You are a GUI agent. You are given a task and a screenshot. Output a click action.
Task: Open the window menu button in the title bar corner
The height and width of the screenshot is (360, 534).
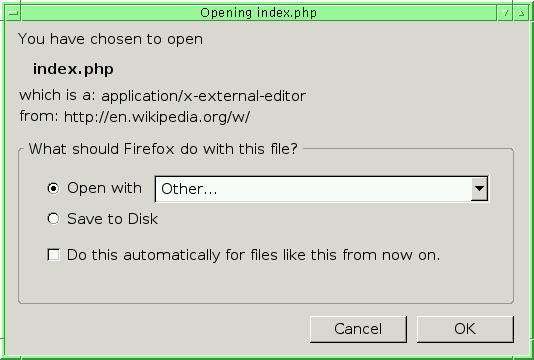pos(13,13)
